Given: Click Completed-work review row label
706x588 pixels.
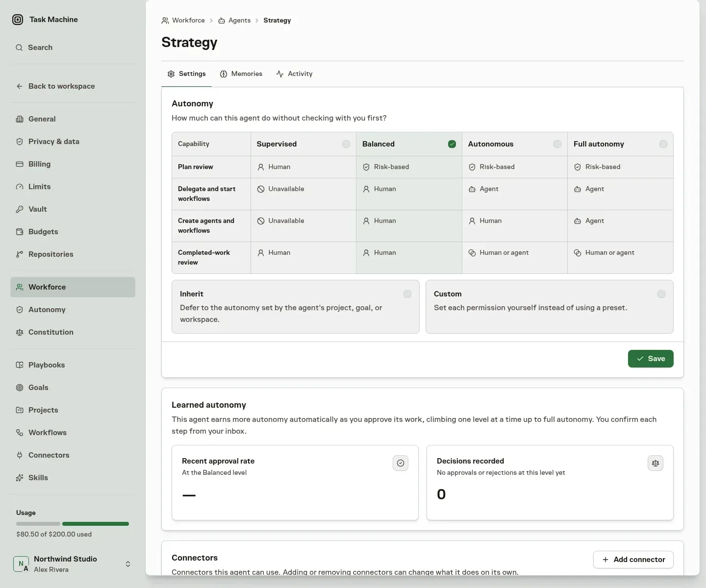Looking at the screenshot, I should coord(204,258).
